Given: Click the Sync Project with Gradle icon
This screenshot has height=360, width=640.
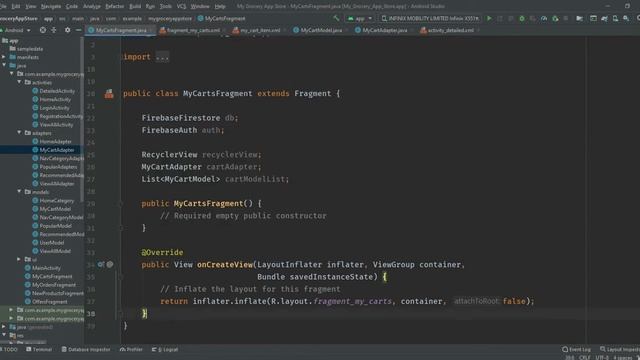Looking at the screenshot, I should tap(604, 18).
